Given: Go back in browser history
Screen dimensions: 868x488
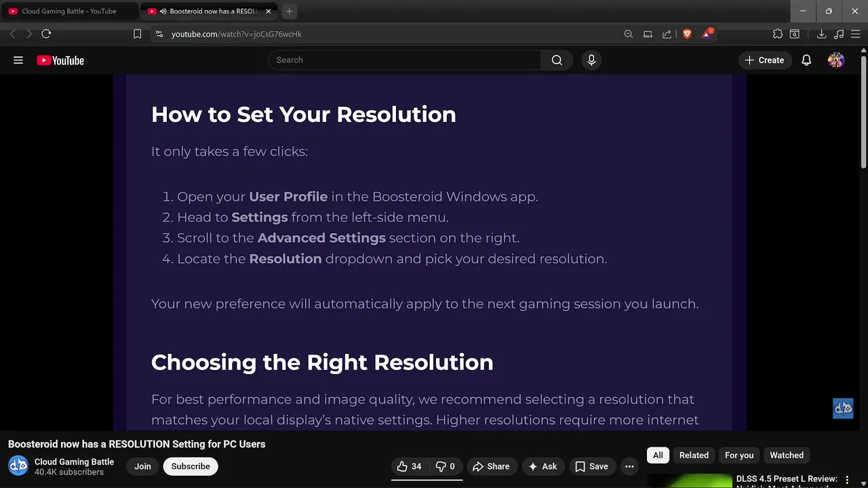Looking at the screenshot, I should [12, 34].
